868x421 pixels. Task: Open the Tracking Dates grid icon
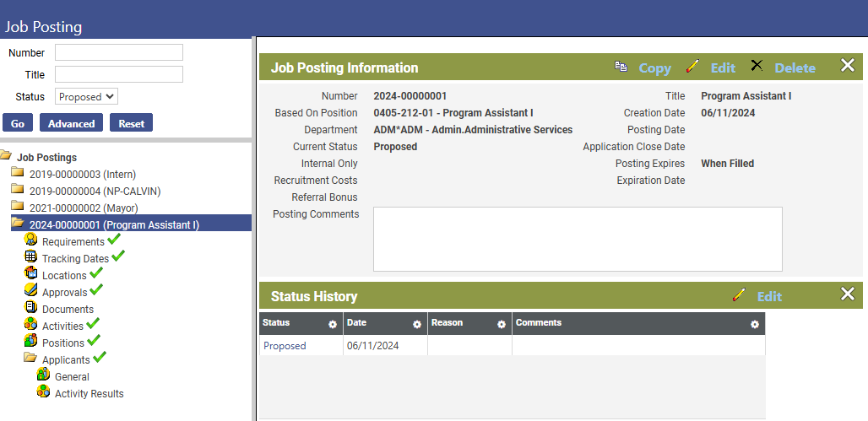coord(31,256)
